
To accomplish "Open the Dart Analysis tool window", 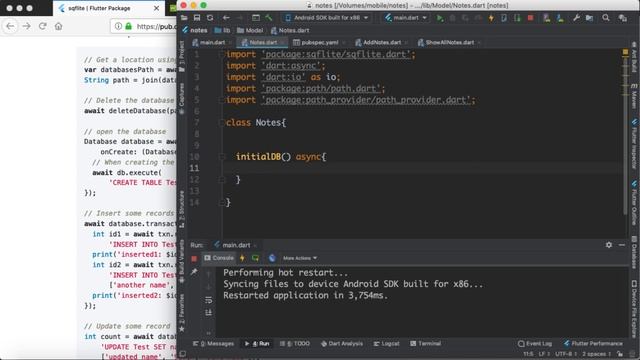I will click(x=342, y=344).
